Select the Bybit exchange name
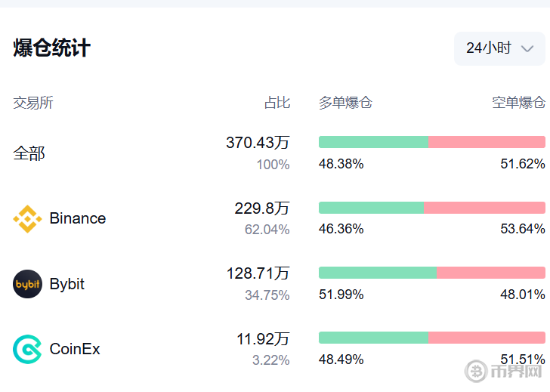550x392 pixels. [x=66, y=284]
